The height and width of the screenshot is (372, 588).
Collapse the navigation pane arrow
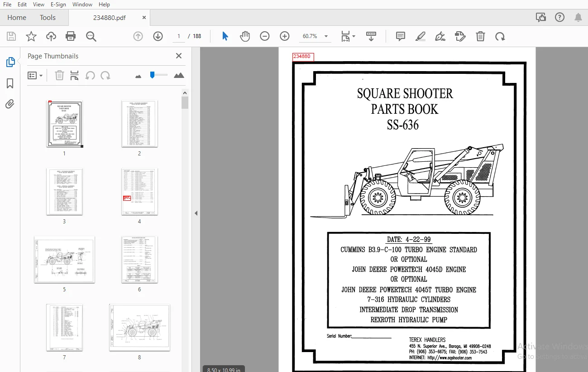(x=196, y=213)
